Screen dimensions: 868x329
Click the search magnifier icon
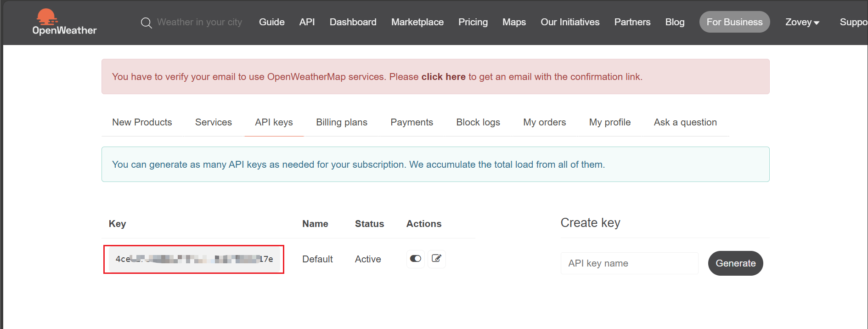146,23
